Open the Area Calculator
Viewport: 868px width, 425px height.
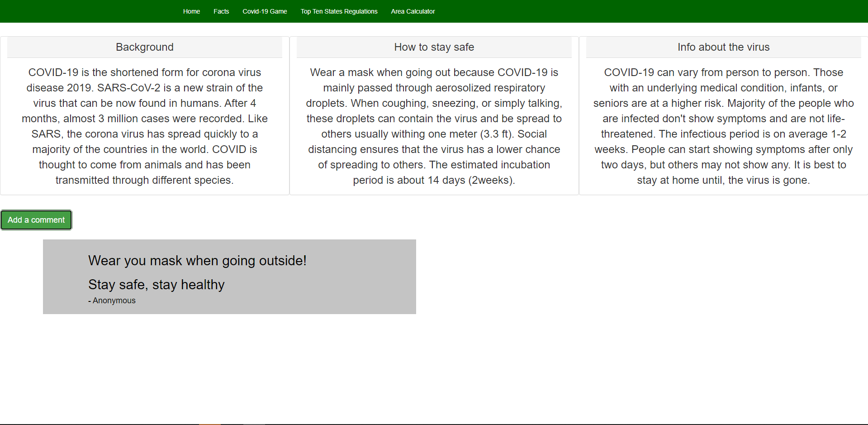413,11
